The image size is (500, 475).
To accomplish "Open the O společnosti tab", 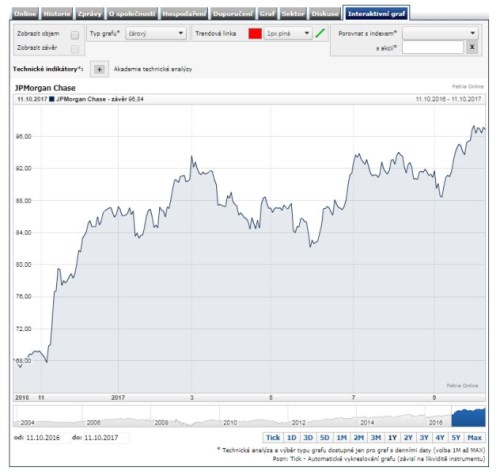I will [132, 14].
